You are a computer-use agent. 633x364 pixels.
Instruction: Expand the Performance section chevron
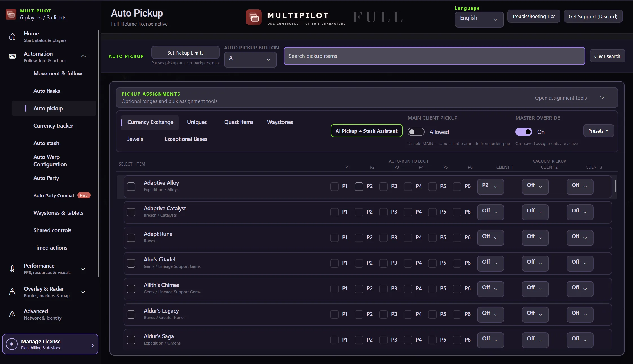pyautogui.click(x=83, y=269)
